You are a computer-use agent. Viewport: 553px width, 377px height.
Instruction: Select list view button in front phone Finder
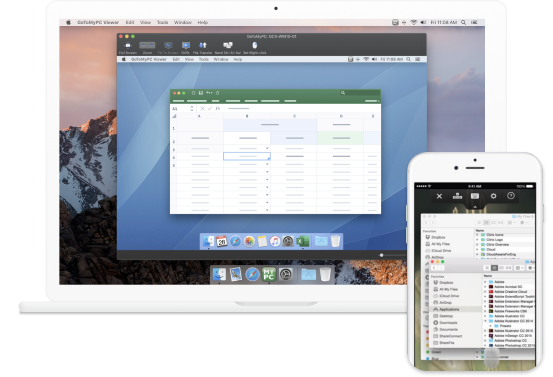click(x=494, y=268)
